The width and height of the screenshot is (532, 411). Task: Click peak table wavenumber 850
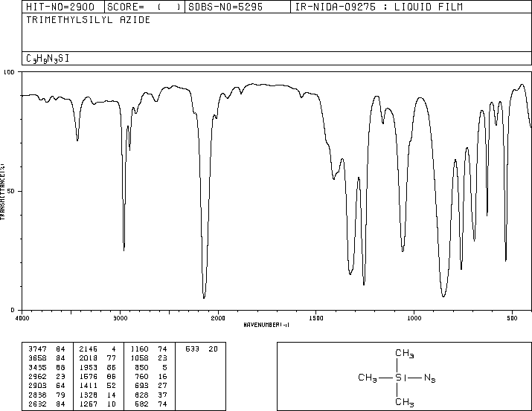click(x=142, y=367)
